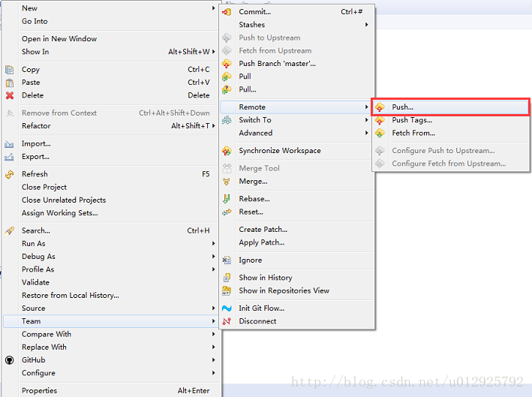This screenshot has height=397, width=532.
Task: Click the Search flashlight icon
Action: click(9, 231)
